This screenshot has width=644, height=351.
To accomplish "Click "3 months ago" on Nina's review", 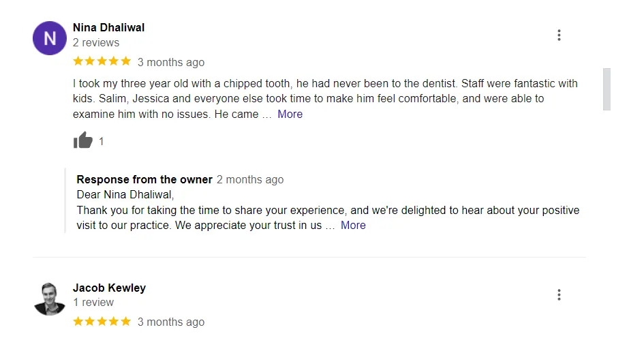I will click(x=171, y=62).
